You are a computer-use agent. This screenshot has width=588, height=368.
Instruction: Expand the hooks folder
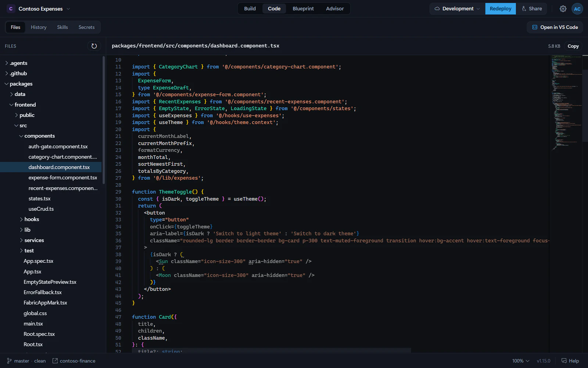click(21, 219)
